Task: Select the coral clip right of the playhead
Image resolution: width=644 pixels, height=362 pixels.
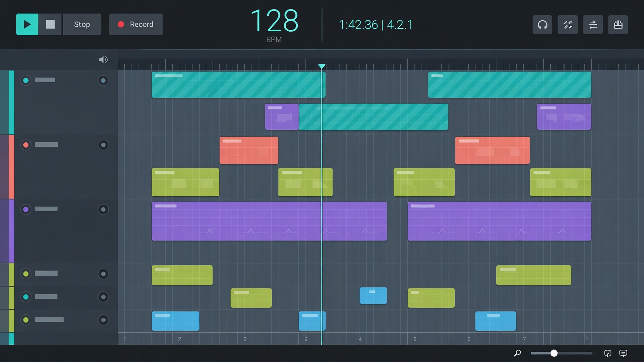Action: [493, 150]
